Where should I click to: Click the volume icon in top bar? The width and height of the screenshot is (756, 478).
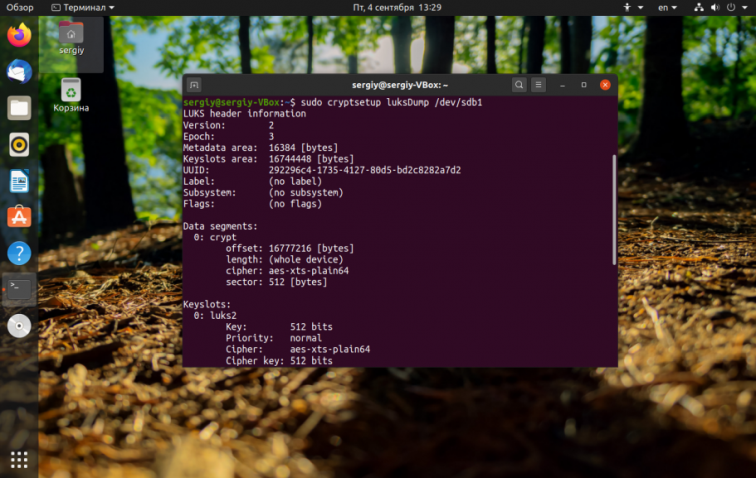tap(715, 7)
